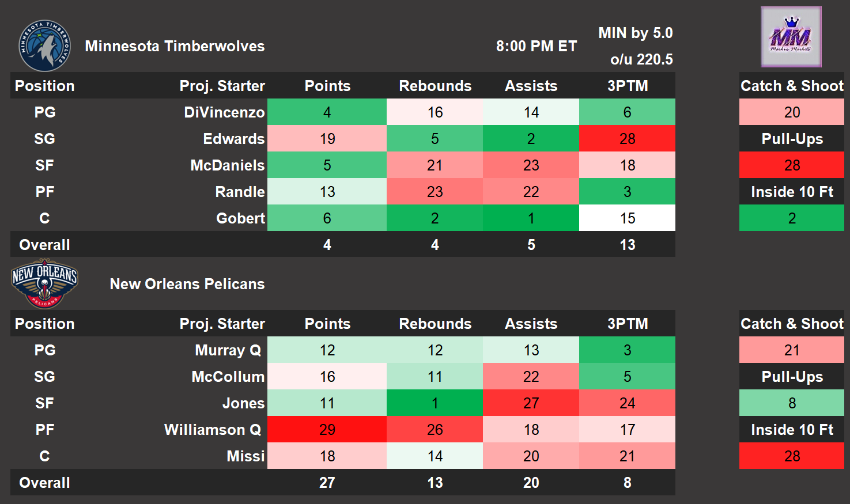Click Edwards' red 3PTM cell

point(627,139)
